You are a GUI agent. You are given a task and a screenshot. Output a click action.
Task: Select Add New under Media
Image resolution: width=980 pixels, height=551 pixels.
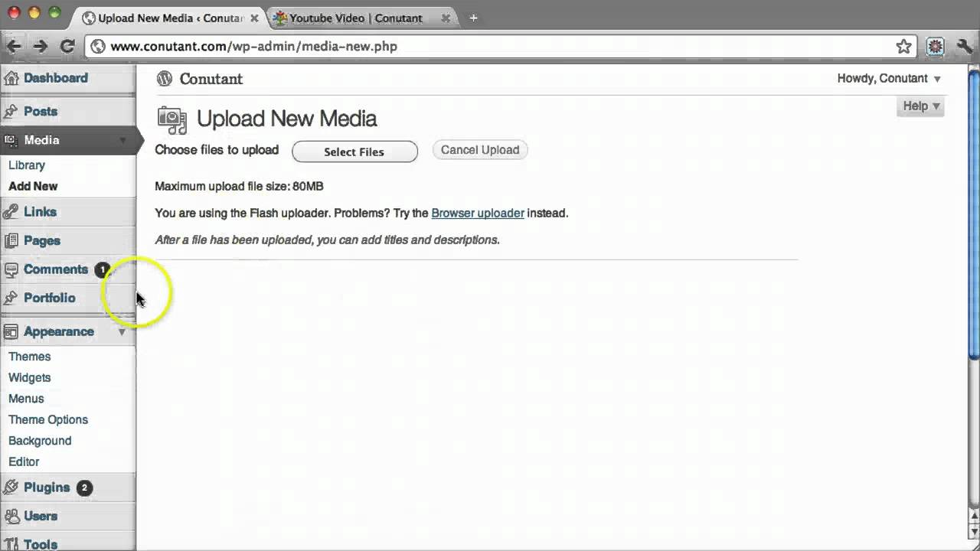pos(33,186)
